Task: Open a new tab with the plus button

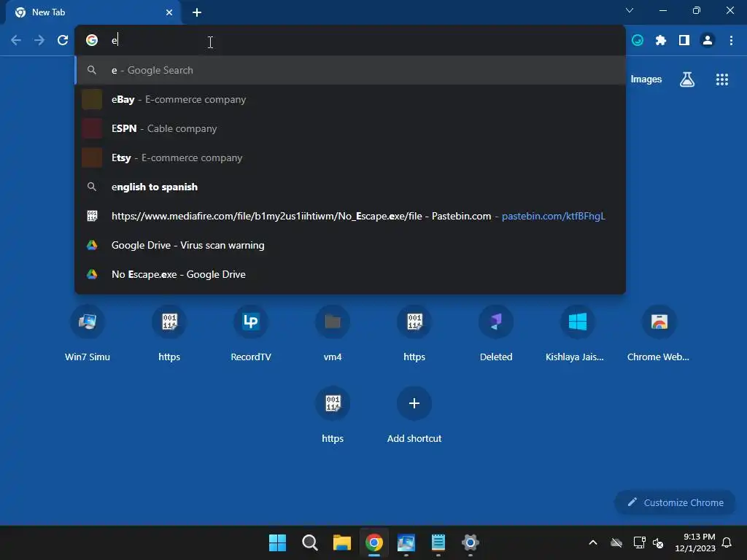Action: [x=197, y=12]
